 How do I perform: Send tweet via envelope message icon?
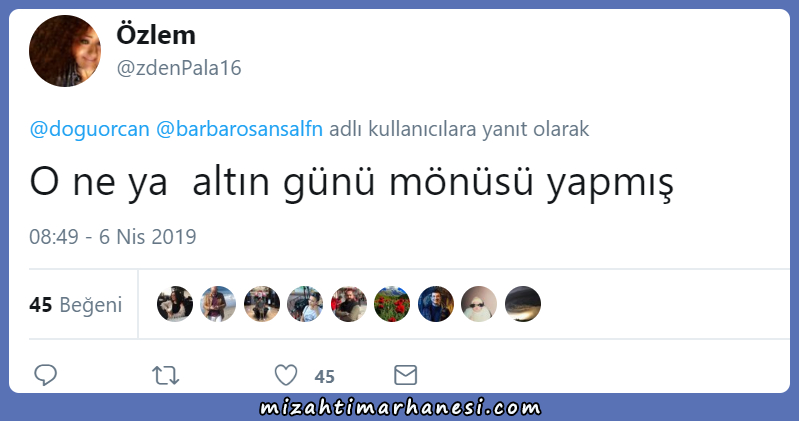point(406,375)
